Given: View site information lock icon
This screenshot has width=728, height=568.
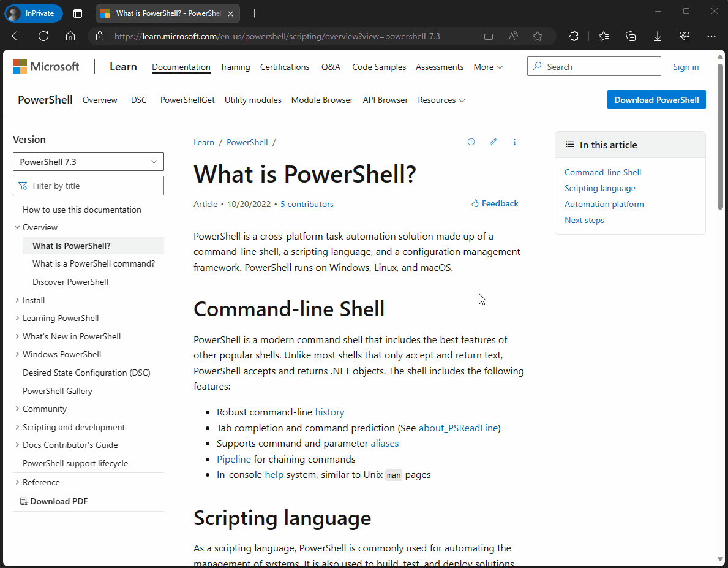Looking at the screenshot, I should coord(100,36).
